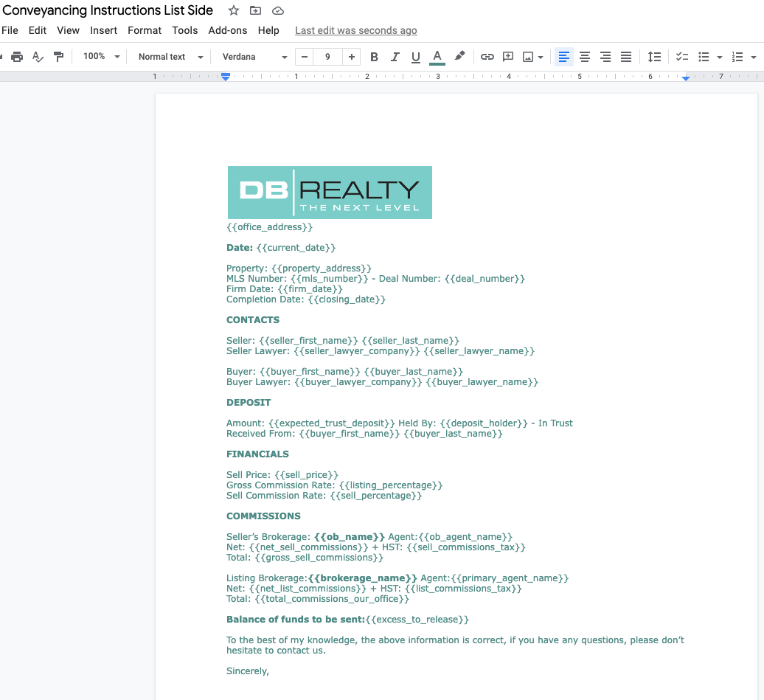The image size is (764, 700).
Task: Activate the paint format tool
Action: coord(58,57)
